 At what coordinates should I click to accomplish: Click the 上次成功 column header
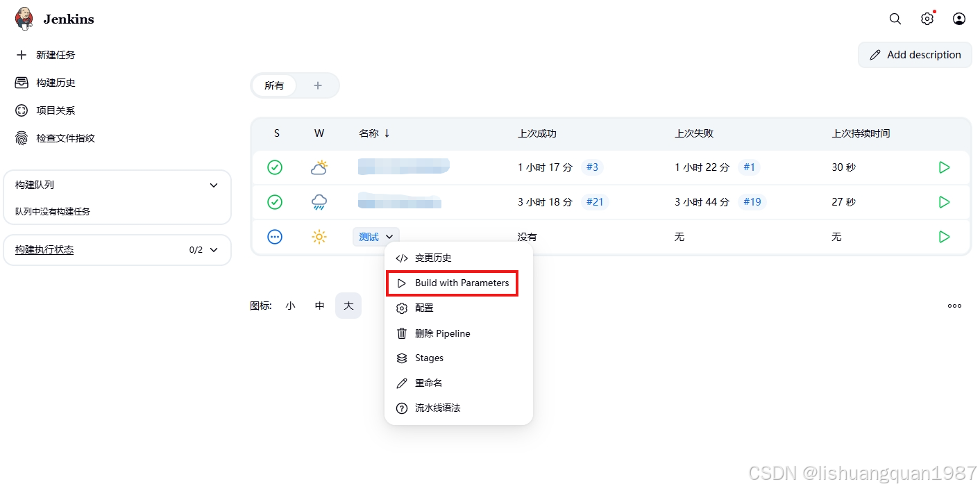(x=537, y=133)
